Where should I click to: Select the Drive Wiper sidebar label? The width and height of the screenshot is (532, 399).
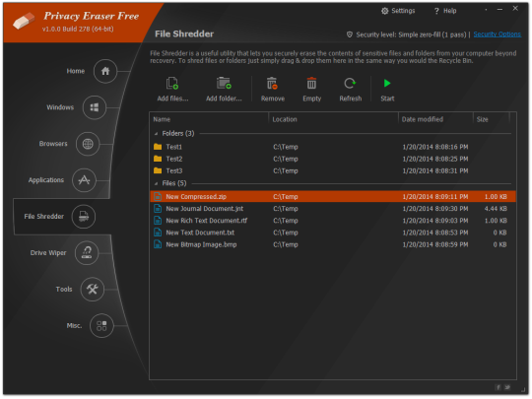tap(48, 253)
